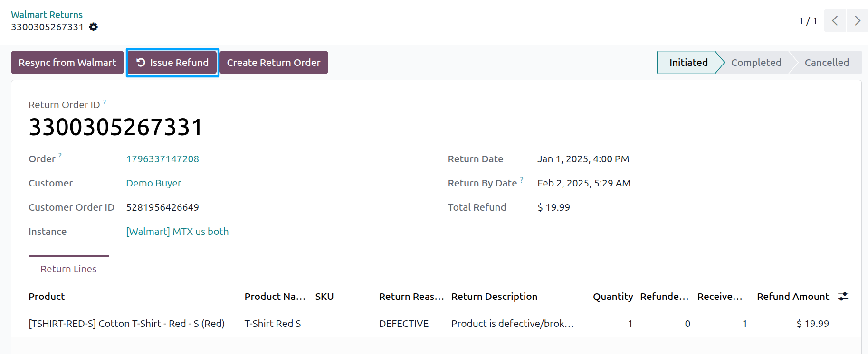Click Return Order ID 3300305267331 heading field
Image resolution: width=868 pixels, height=354 pixels.
116,127
